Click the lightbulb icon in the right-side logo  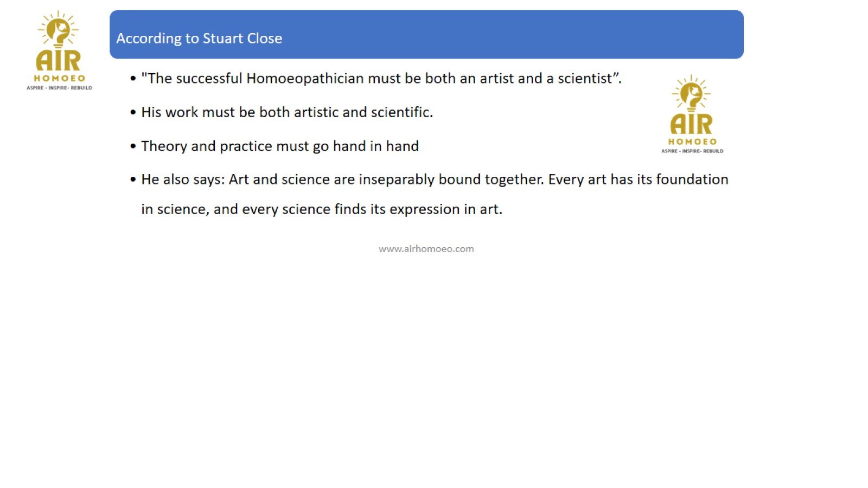[691, 94]
